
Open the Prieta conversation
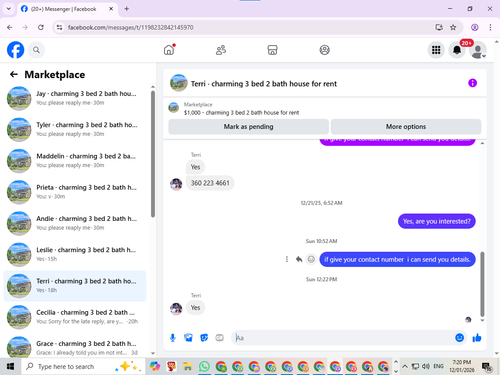(x=75, y=192)
